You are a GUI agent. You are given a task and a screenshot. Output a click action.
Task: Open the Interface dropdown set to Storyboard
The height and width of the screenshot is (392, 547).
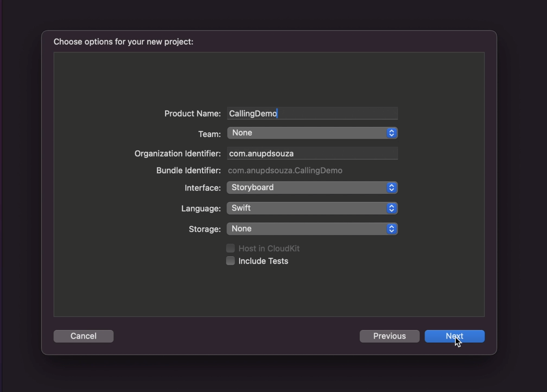click(307, 188)
